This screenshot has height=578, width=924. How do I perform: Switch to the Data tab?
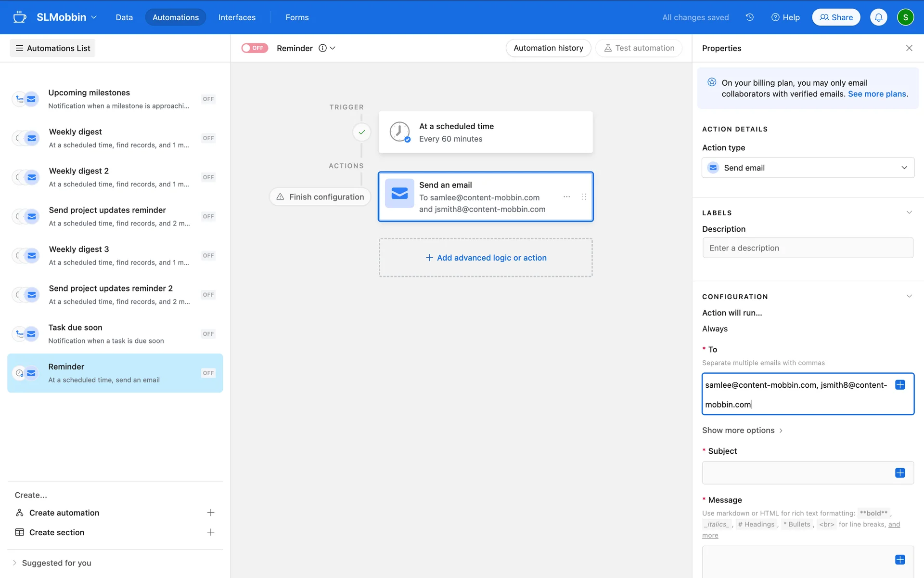124,17
